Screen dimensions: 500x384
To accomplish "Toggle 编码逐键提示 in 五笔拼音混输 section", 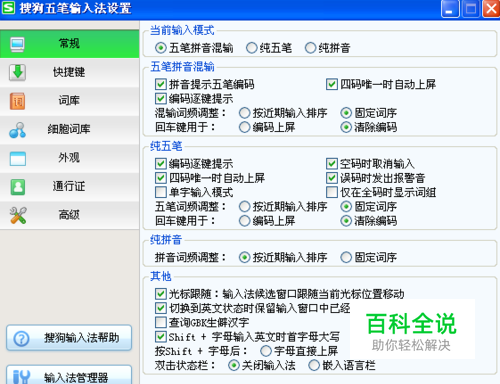I will [x=161, y=99].
